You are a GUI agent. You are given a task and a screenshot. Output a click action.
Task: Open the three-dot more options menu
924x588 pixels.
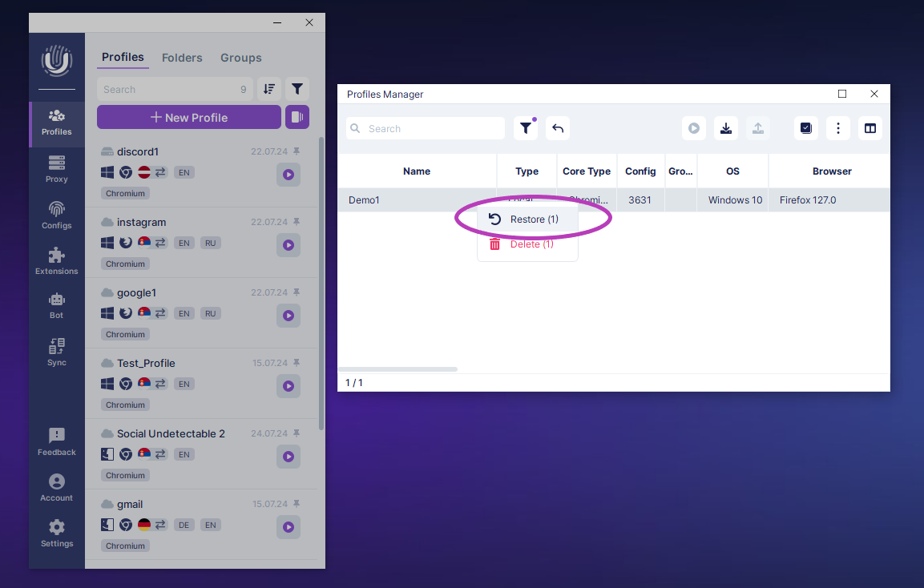click(838, 128)
